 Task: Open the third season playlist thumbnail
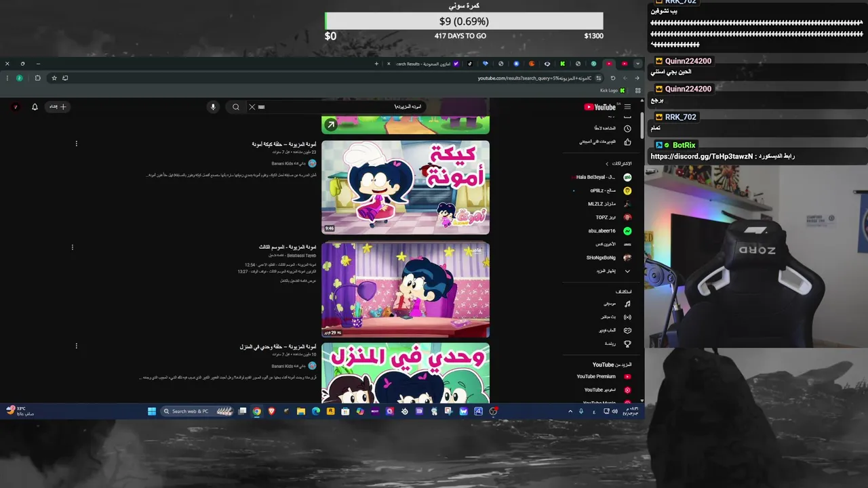pyautogui.click(x=406, y=289)
